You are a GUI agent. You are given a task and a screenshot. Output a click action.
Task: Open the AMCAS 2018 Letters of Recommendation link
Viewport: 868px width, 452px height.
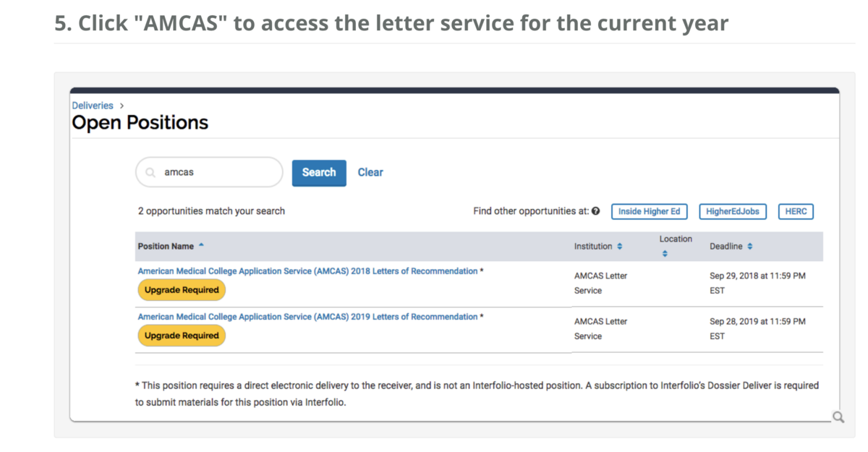pyautogui.click(x=307, y=271)
